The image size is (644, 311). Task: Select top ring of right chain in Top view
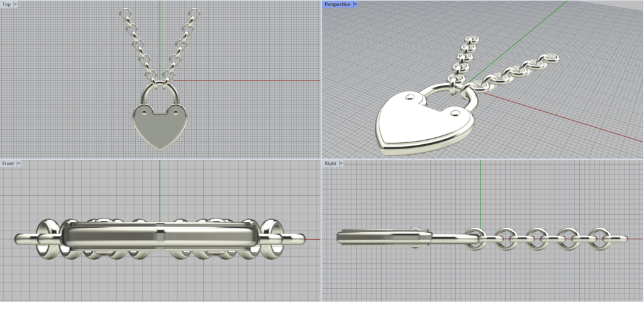pos(195,12)
